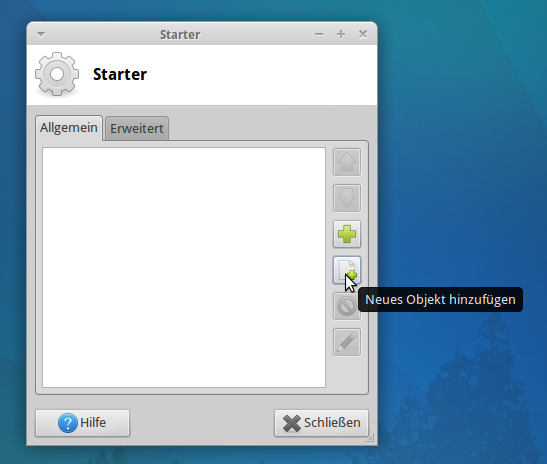Click the move item down arrow button

pyautogui.click(x=347, y=198)
